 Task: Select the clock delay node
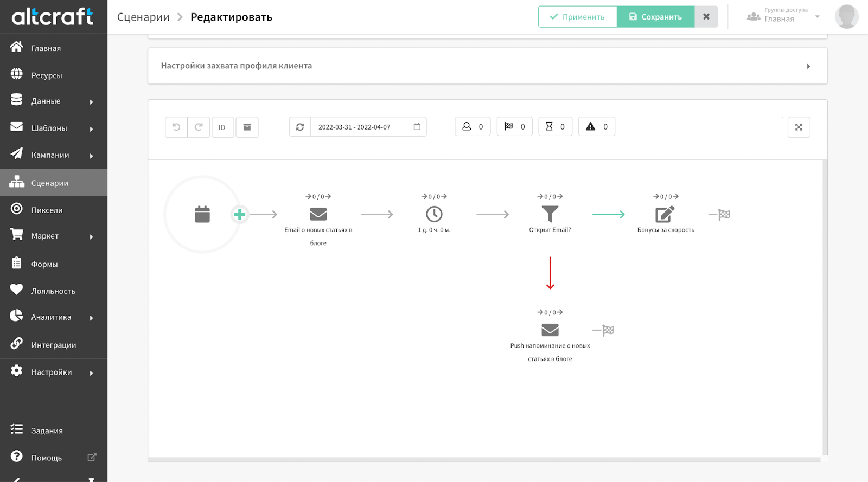(434, 214)
